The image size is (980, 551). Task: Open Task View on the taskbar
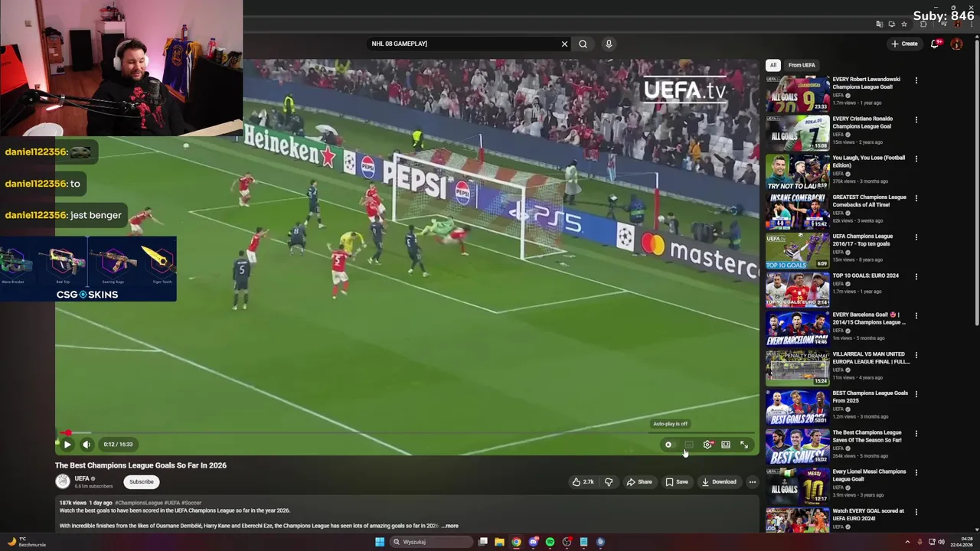point(483,542)
